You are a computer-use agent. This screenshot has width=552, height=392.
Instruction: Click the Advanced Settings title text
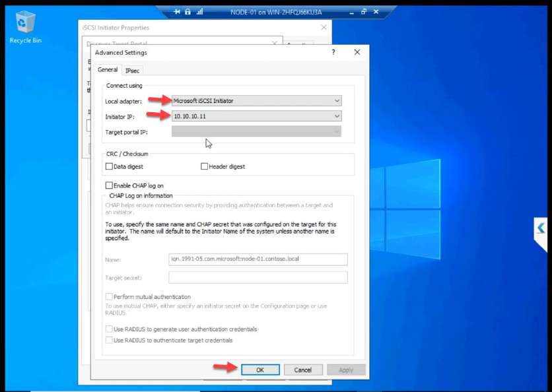[x=121, y=52]
